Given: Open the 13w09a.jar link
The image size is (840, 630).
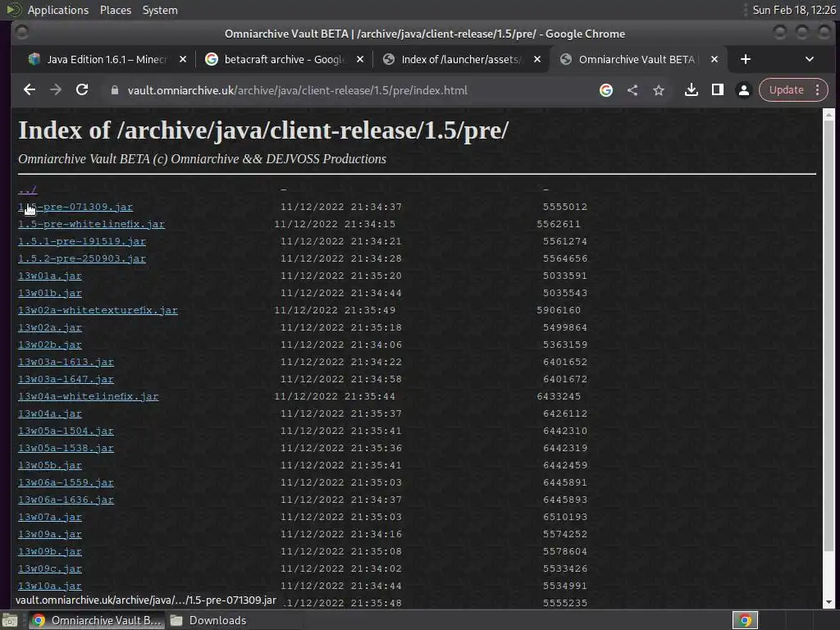Looking at the screenshot, I should pyautogui.click(x=50, y=534).
